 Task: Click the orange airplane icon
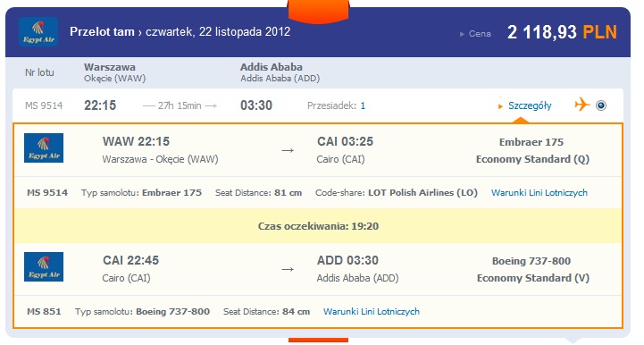coord(582,105)
